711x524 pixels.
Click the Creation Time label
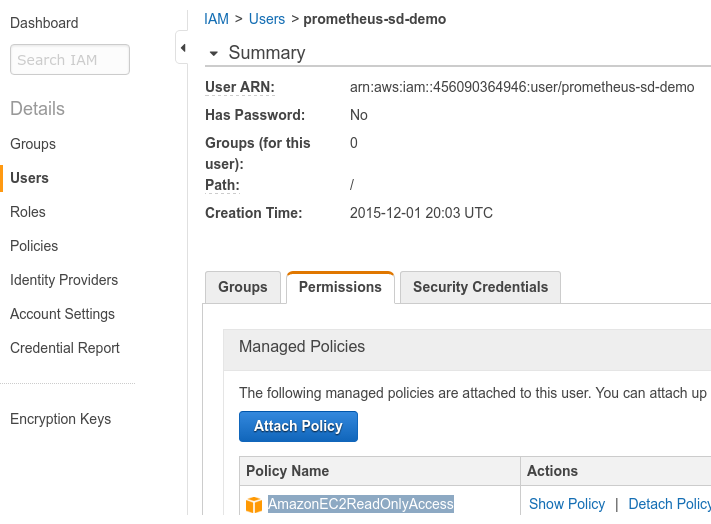[253, 213]
